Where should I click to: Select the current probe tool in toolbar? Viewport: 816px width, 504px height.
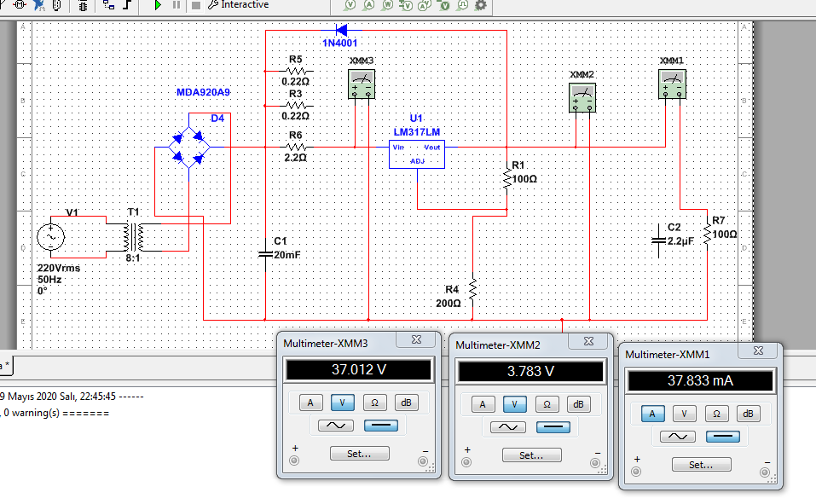pyautogui.click(x=369, y=5)
